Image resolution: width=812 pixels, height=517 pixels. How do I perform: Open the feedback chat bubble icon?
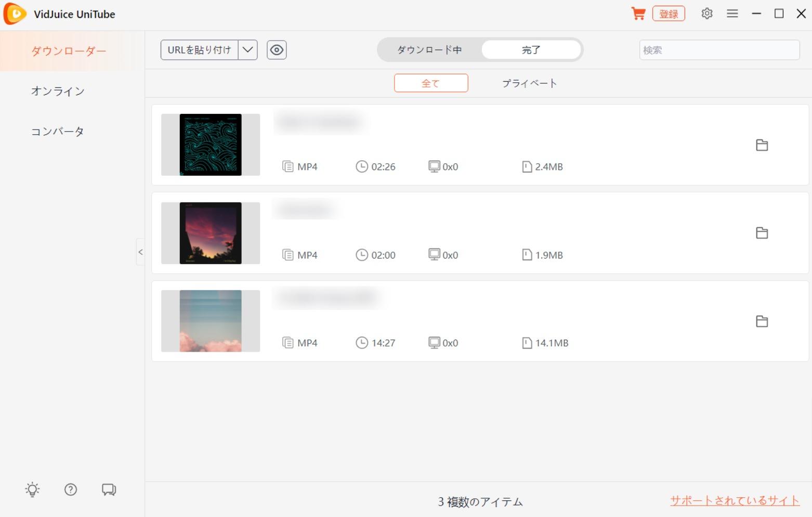pos(109,489)
